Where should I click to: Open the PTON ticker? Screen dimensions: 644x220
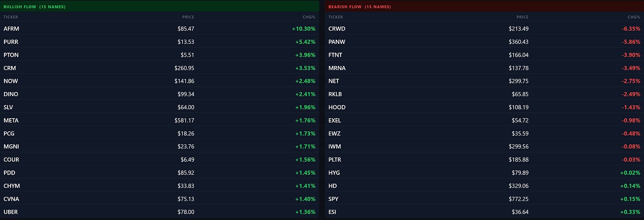(11, 55)
